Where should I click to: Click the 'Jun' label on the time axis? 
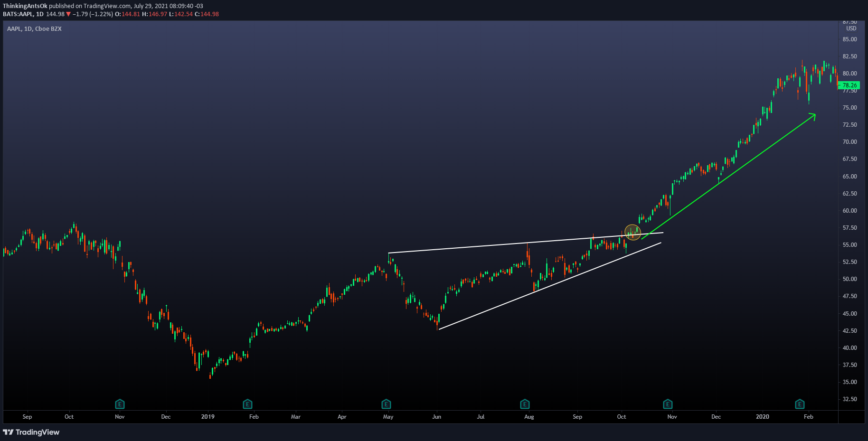coord(436,417)
